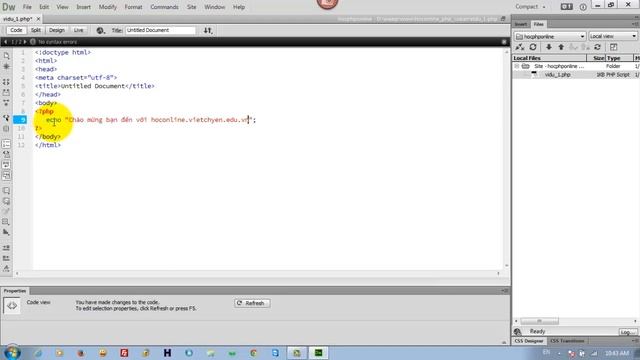Click the Show Code Navigator icon
Image resolution: width=640 pixels, height=360 pixels.
coord(6,67)
